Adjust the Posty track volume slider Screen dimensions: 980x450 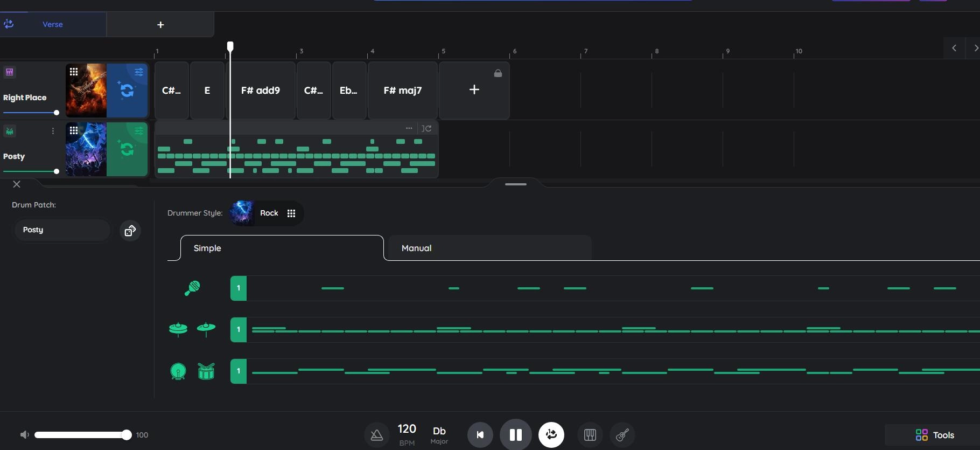31,171
